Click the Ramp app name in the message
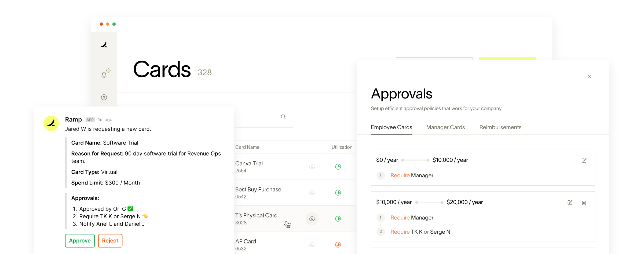644x254 pixels. click(x=74, y=119)
